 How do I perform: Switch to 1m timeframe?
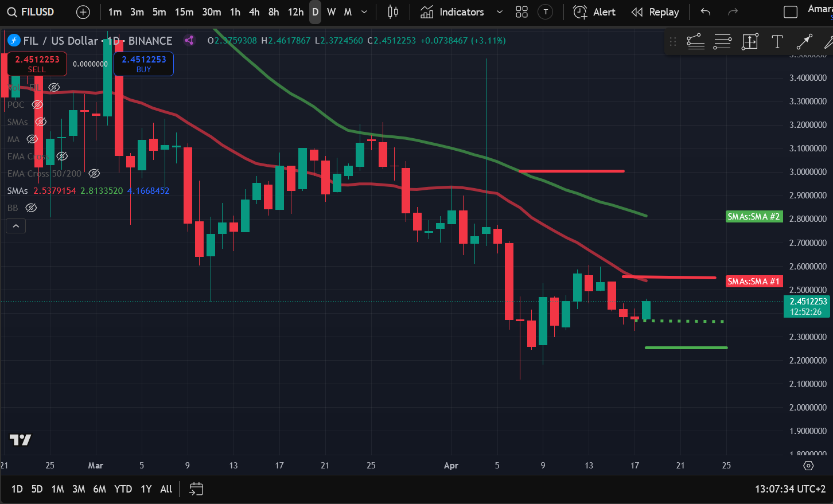115,12
